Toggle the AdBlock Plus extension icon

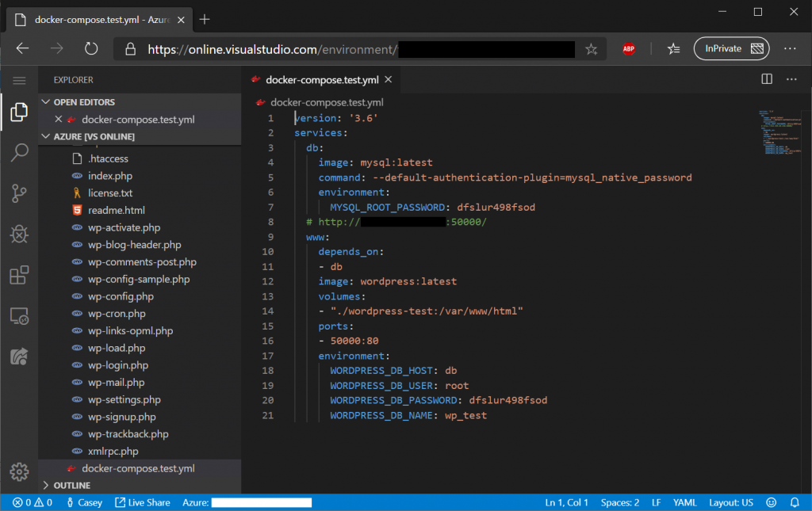coord(628,49)
